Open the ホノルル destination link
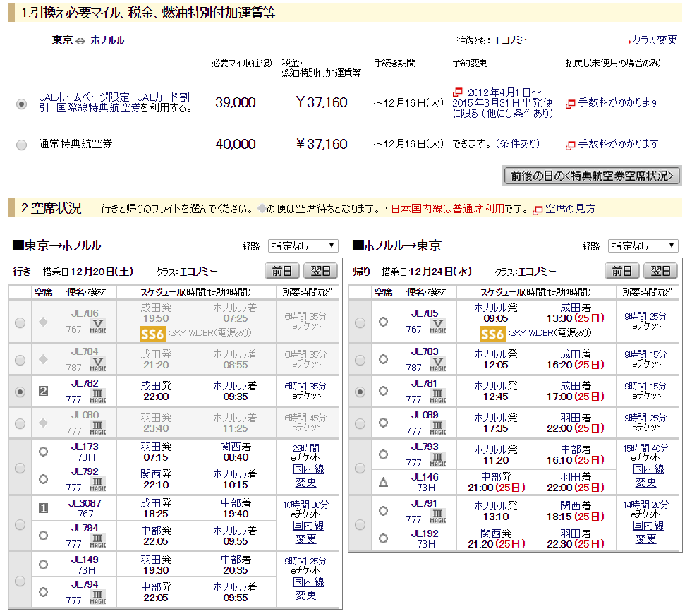Screen dimensions: 692x616 tap(107, 40)
